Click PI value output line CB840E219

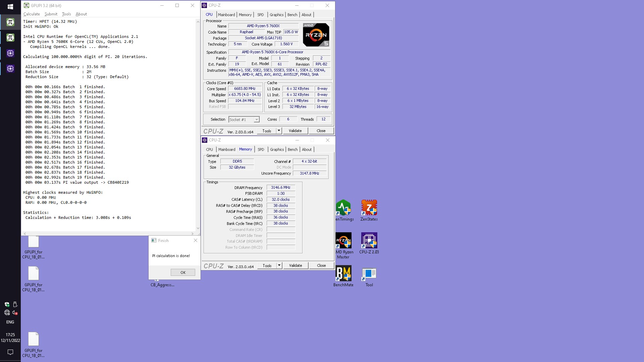(77, 182)
